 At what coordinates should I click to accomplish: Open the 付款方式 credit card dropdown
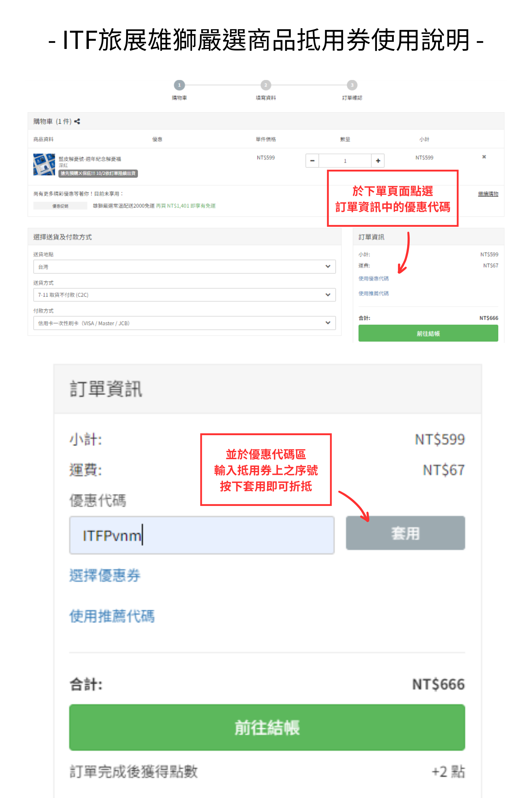tap(185, 323)
